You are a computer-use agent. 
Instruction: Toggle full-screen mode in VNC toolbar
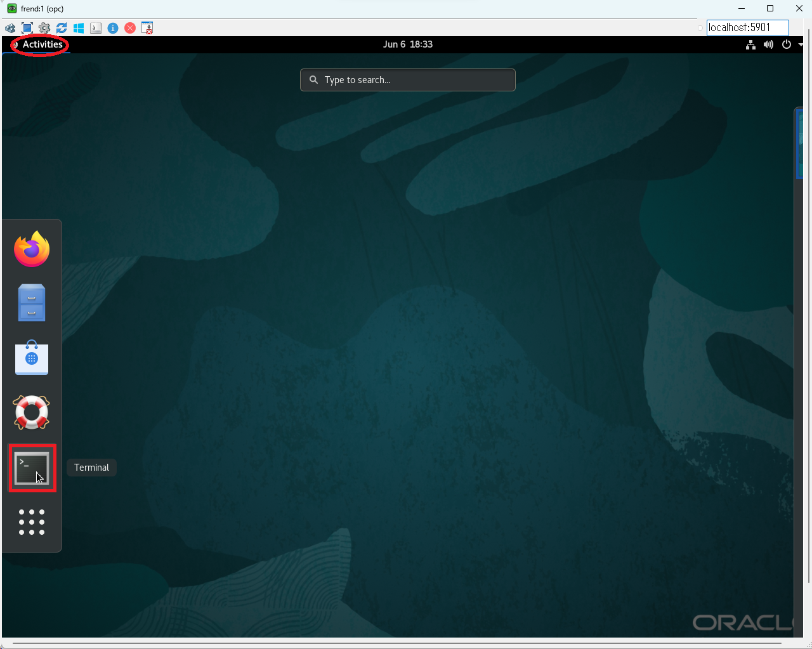(27, 28)
